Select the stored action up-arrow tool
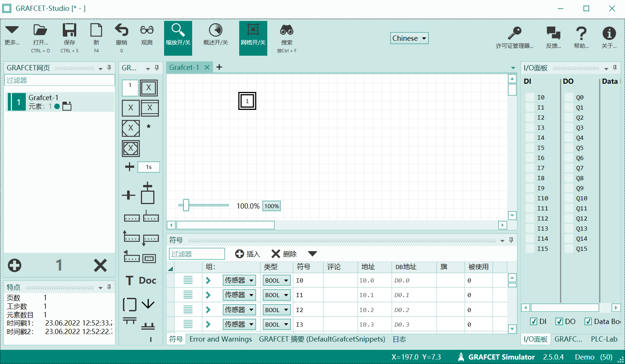This screenshot has height=364, width=625. tap(131, 236)
